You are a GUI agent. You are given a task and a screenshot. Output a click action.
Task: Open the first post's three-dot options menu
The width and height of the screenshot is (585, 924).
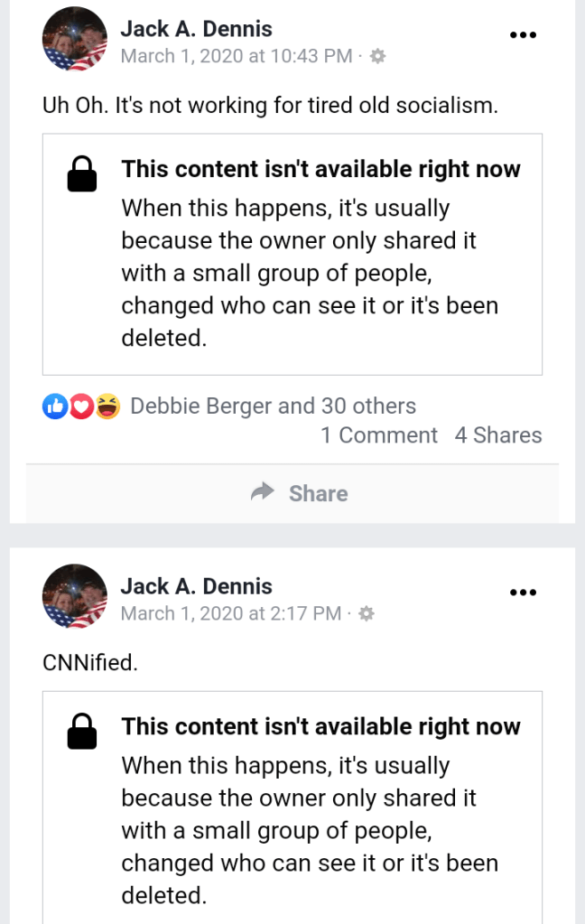[x=524, y=35]
